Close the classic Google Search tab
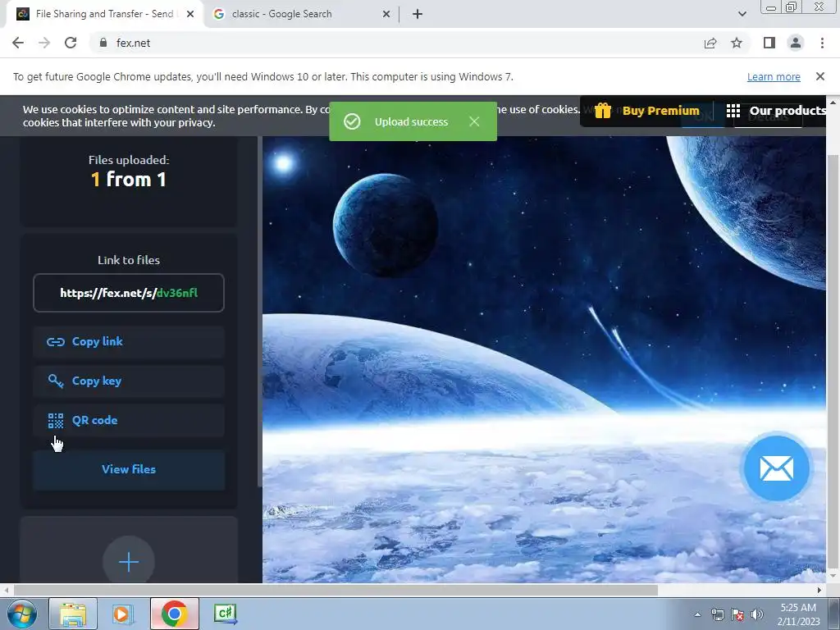This screenshot has width=840, height=630. coord(386,14)
